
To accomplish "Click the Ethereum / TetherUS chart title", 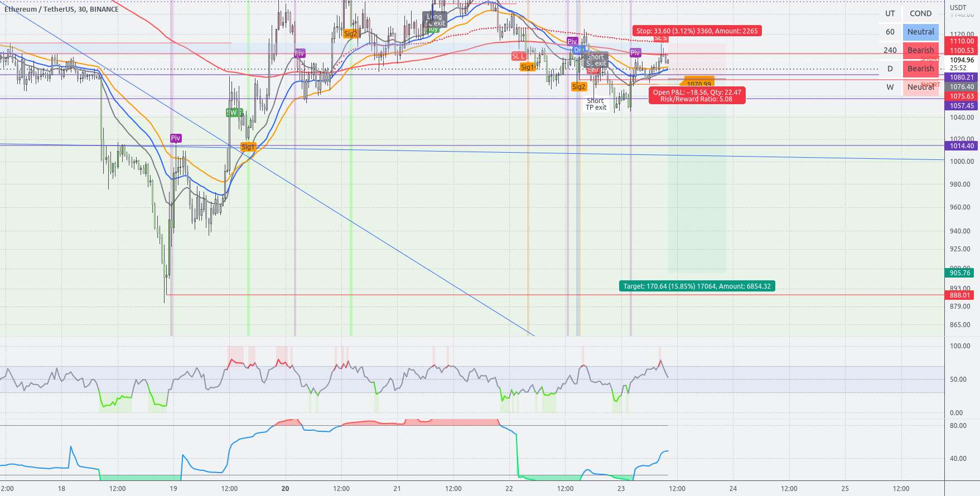I will tap(61, 9).
